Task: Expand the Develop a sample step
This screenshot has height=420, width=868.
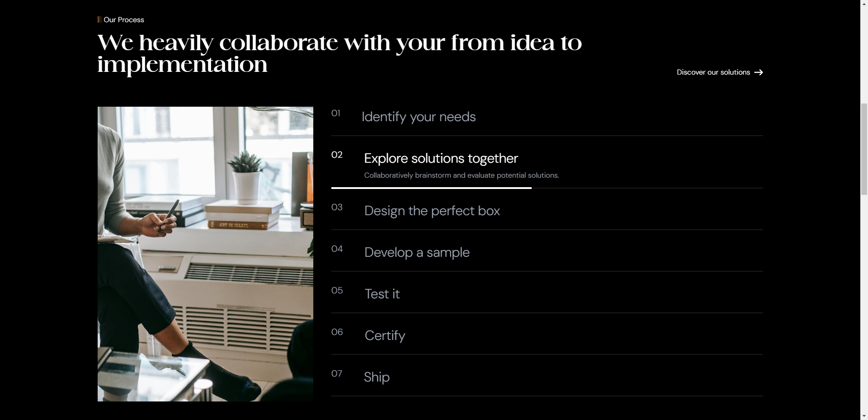Action: 417,253
